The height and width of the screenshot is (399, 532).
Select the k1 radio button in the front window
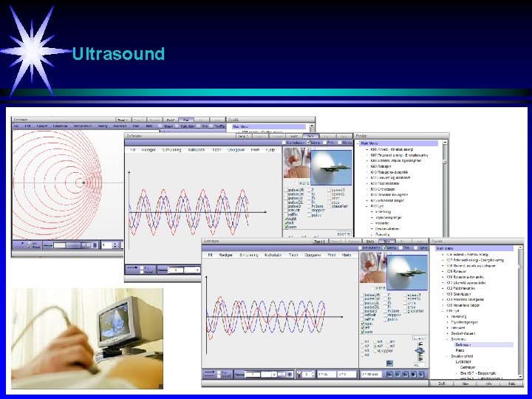pos(362,341)
